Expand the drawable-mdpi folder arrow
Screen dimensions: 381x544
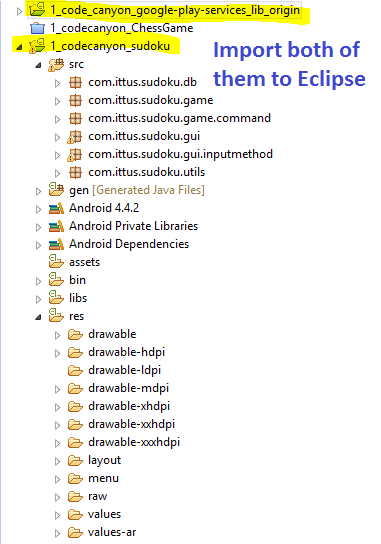pos(58,389)
